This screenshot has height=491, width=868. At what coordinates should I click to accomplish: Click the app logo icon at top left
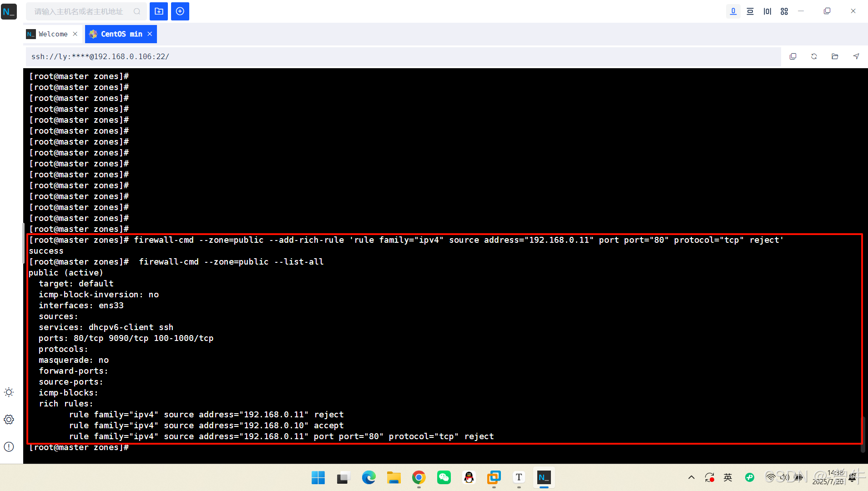click(9, 11)
